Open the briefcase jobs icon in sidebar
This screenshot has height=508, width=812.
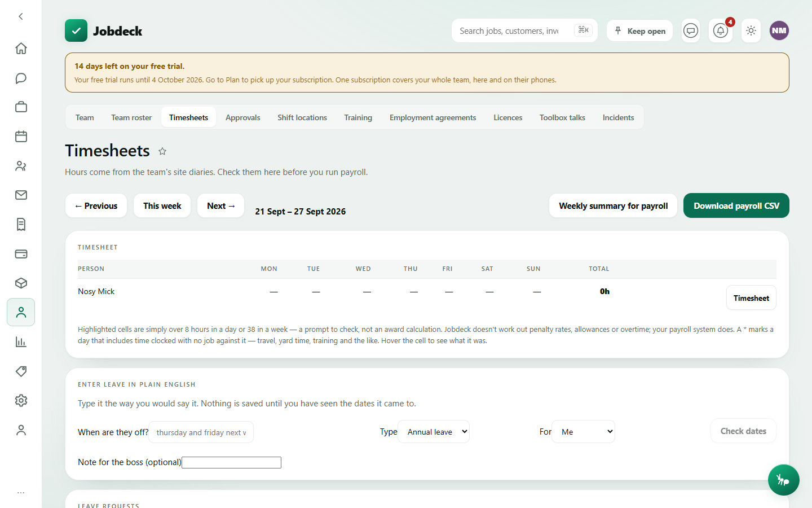click(21, 107)
